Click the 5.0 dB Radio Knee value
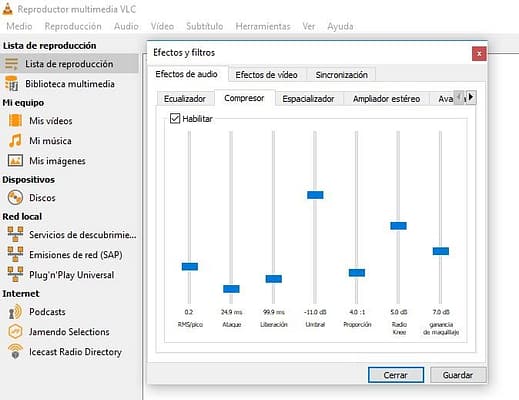 [x=399, y=312]
